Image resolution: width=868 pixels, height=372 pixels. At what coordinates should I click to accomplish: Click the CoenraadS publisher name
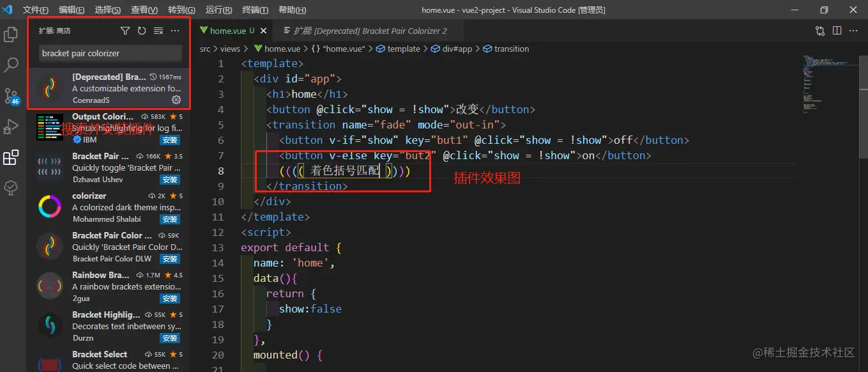click(x=91, y=100)
